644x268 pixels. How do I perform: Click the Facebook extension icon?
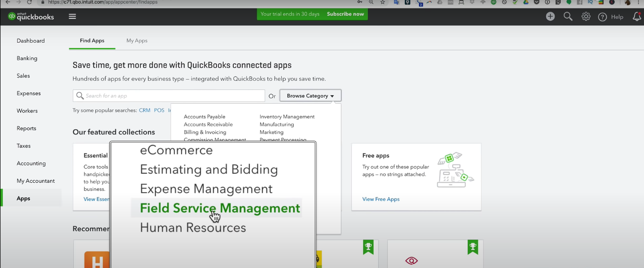579,2
